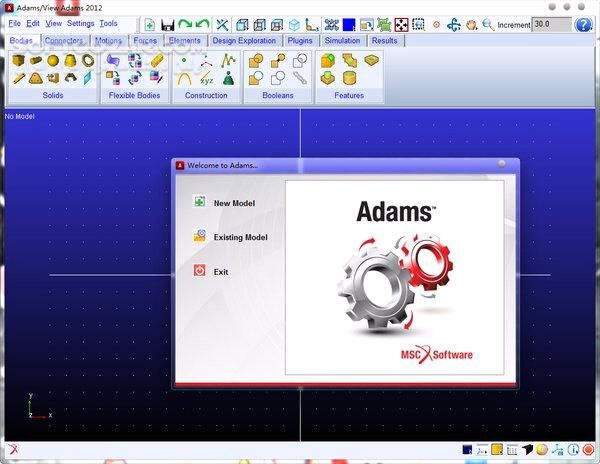This screenshot has width=600, height=464.
Task: Click Existing Model in welcome dialog
Action: coord(240,237)
